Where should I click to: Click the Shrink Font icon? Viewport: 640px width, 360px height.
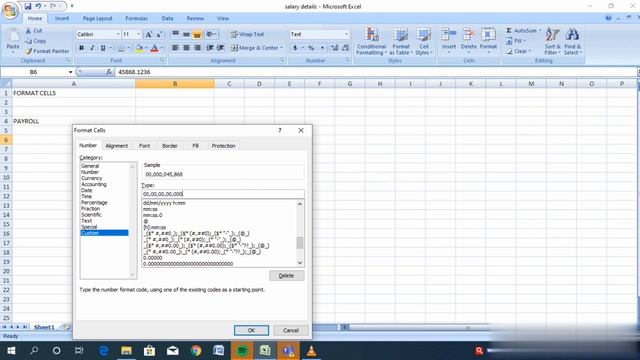tap(159, 35)
